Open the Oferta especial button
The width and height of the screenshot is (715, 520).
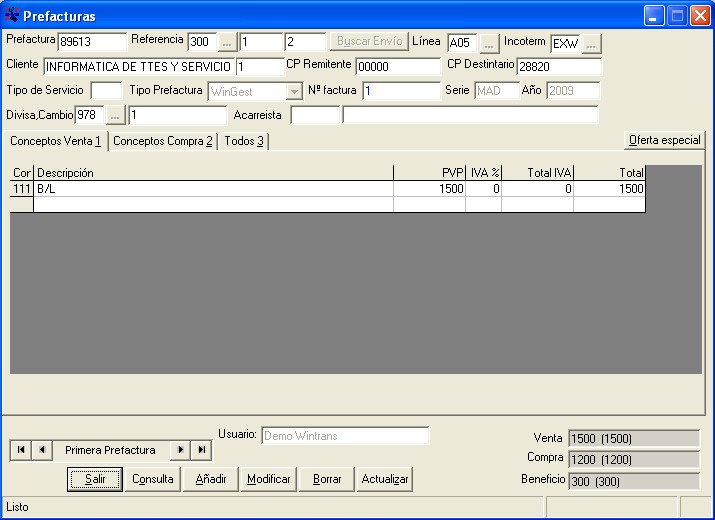coord(664,140)
